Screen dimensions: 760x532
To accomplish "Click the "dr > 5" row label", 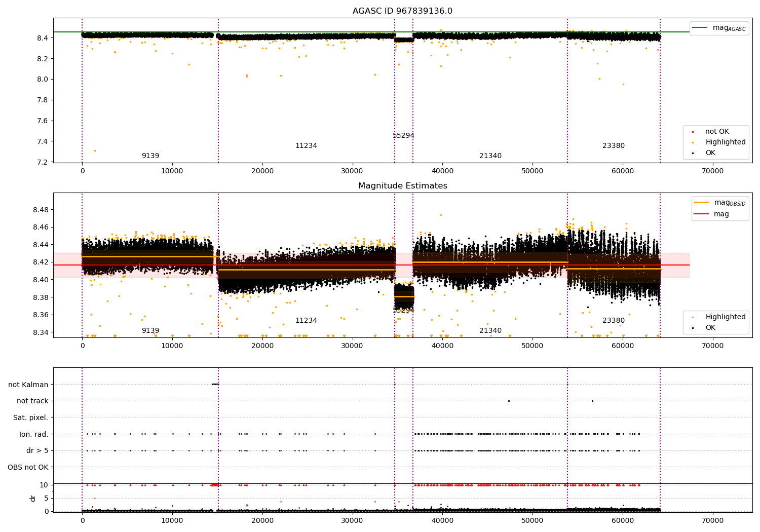I will [x=37, y=451].
